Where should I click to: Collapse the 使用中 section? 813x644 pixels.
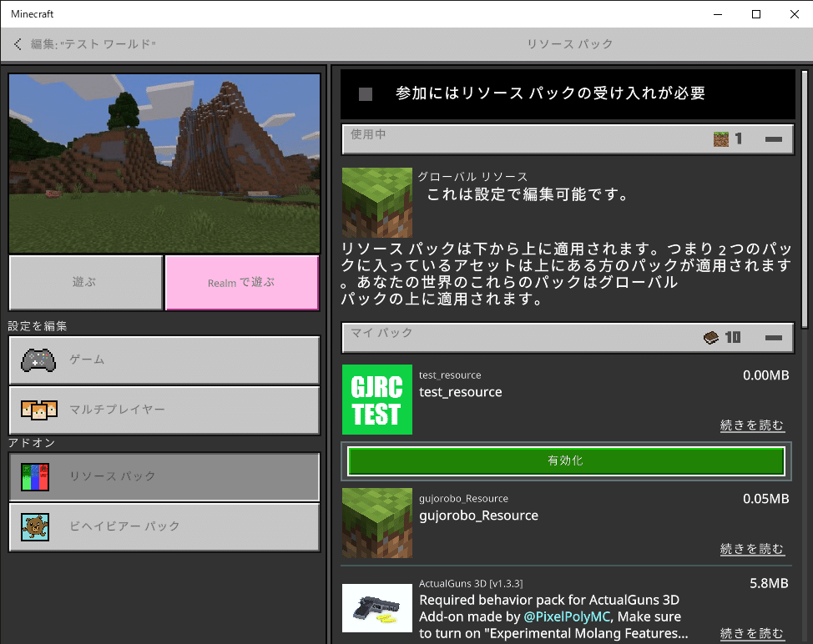tap(773, 138)
